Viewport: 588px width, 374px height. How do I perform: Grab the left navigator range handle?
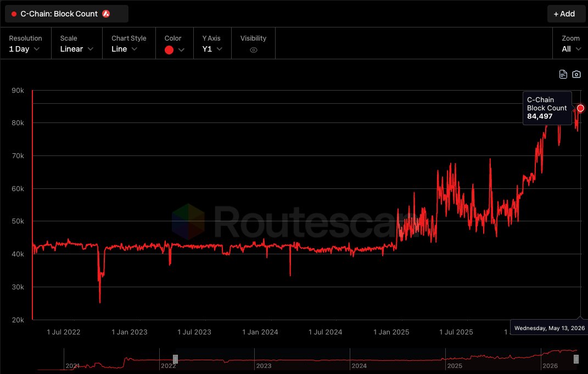pos(175,359)
